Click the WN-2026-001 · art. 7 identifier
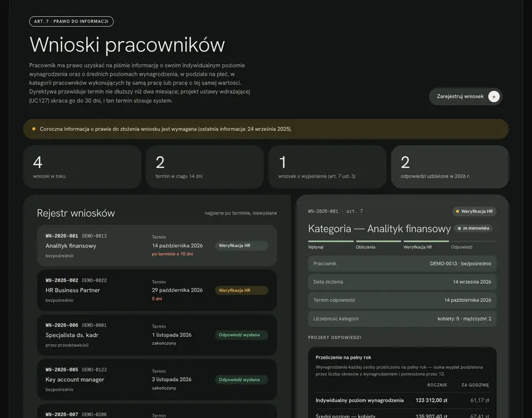The height and width of the screenshot is (418, 532). (335, 211)
